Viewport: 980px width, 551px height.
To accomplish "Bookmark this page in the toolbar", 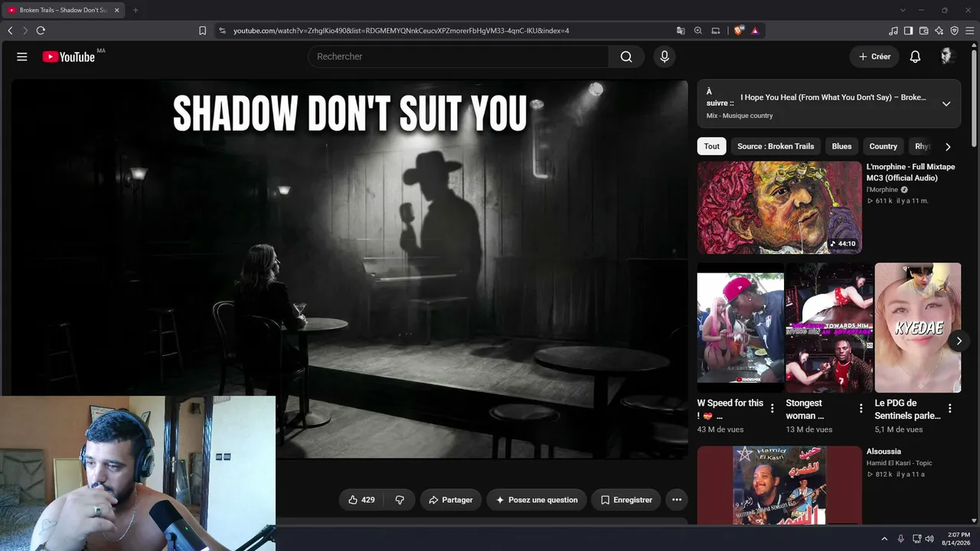I will click(202, 31).
